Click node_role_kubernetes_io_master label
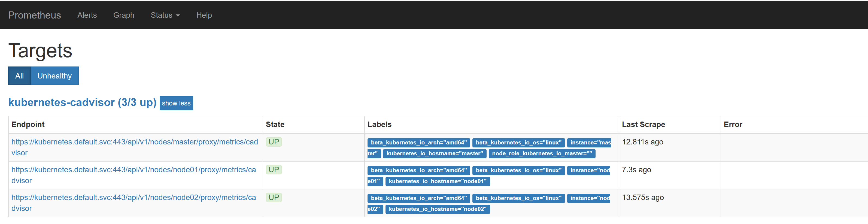 (x=542, y=154)
